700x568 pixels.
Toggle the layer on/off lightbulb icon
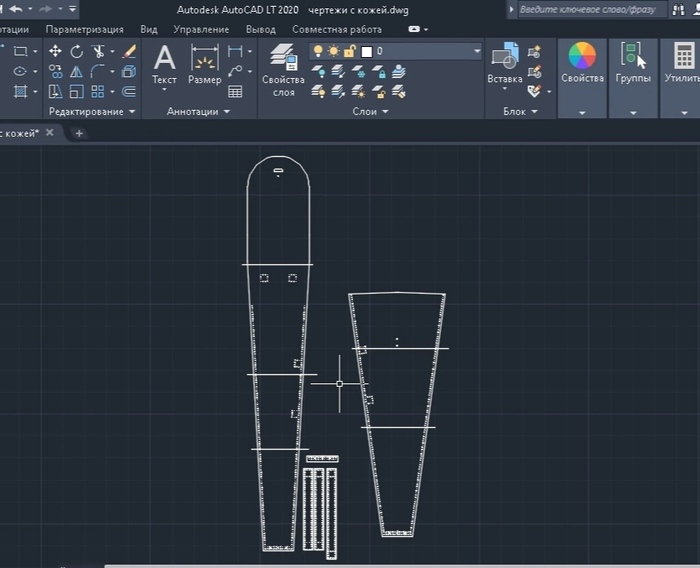(319, 51)
